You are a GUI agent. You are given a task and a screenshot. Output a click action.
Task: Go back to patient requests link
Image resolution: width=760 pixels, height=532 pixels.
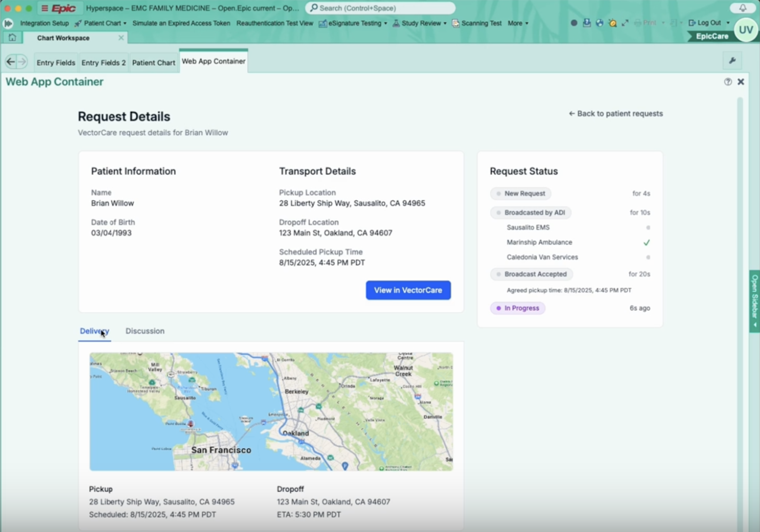616,114
